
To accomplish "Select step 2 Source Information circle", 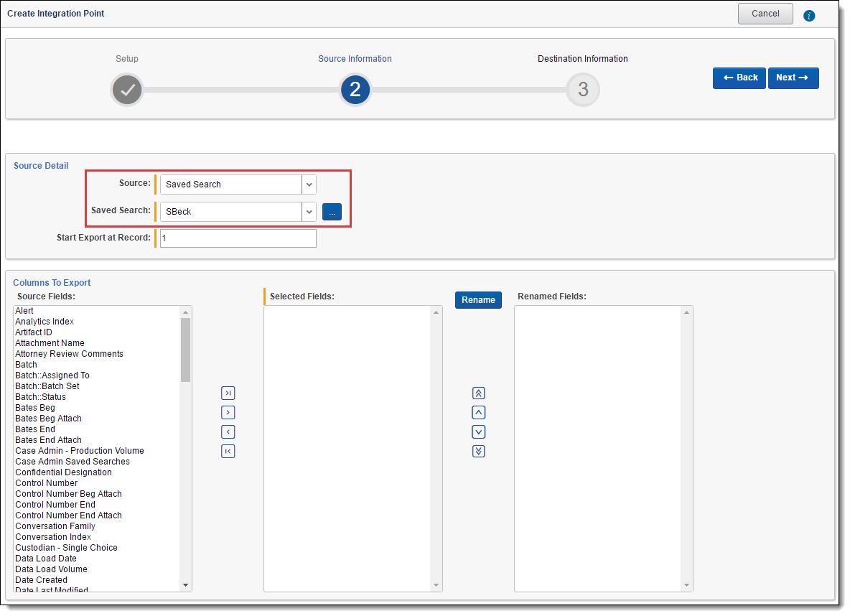I will point(355,90).
